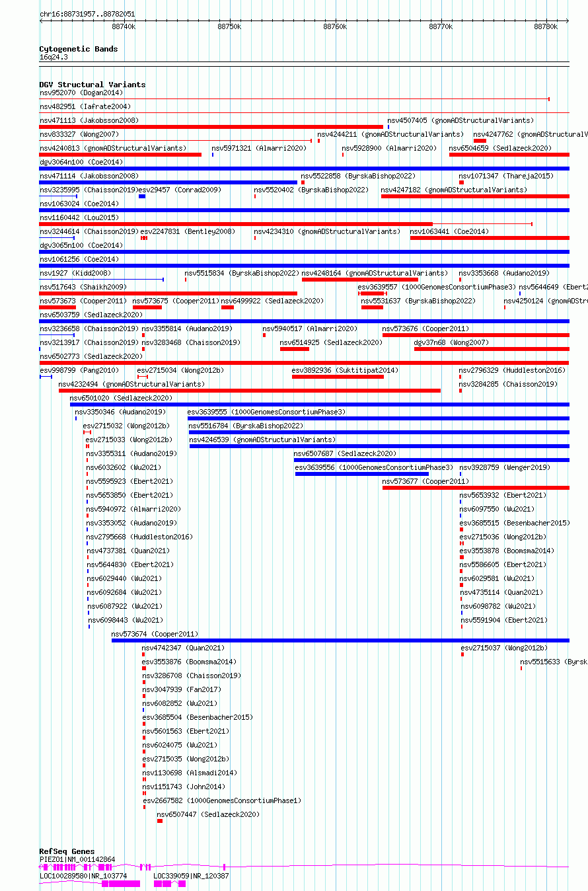588x891 pixels.
Task: Click variant nsv1927 (Kidd2008)
Action: point(75,273)
